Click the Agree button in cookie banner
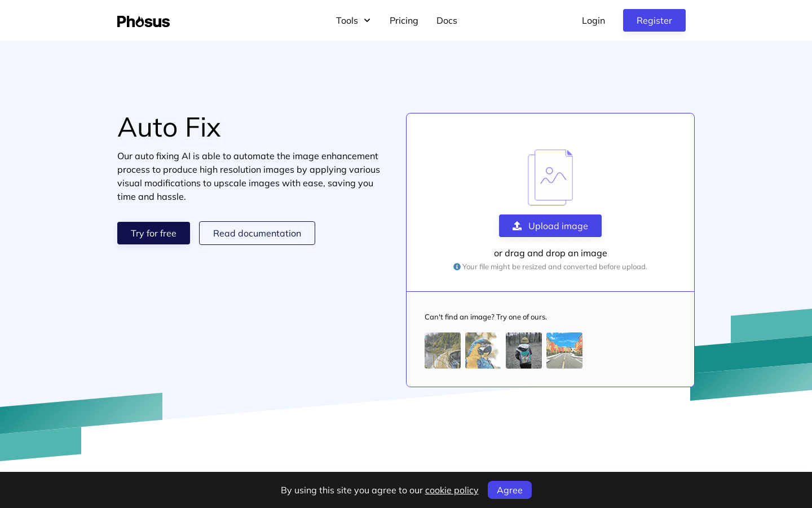The height and width of the screenshot is (508, 812). (x=510, y=490)
